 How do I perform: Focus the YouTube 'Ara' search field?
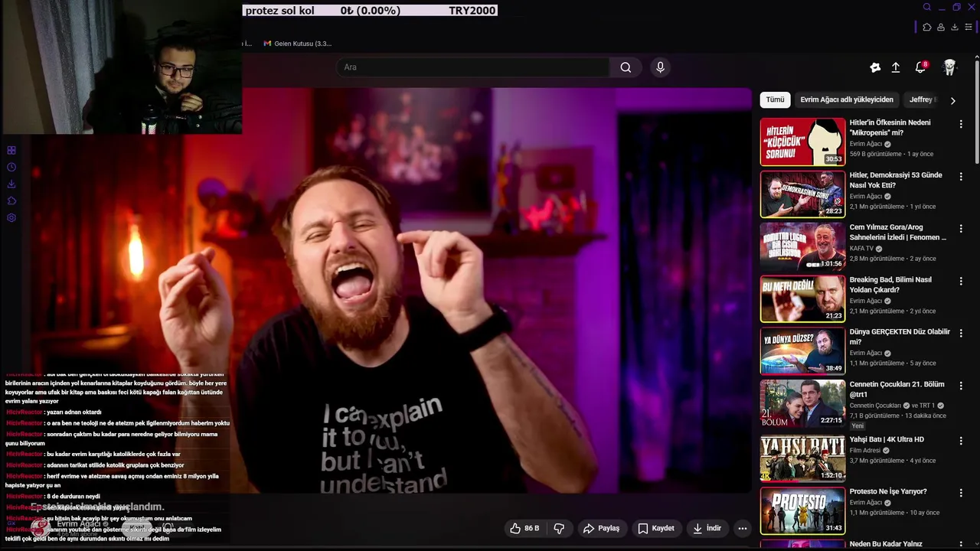(x=473, y=67)
